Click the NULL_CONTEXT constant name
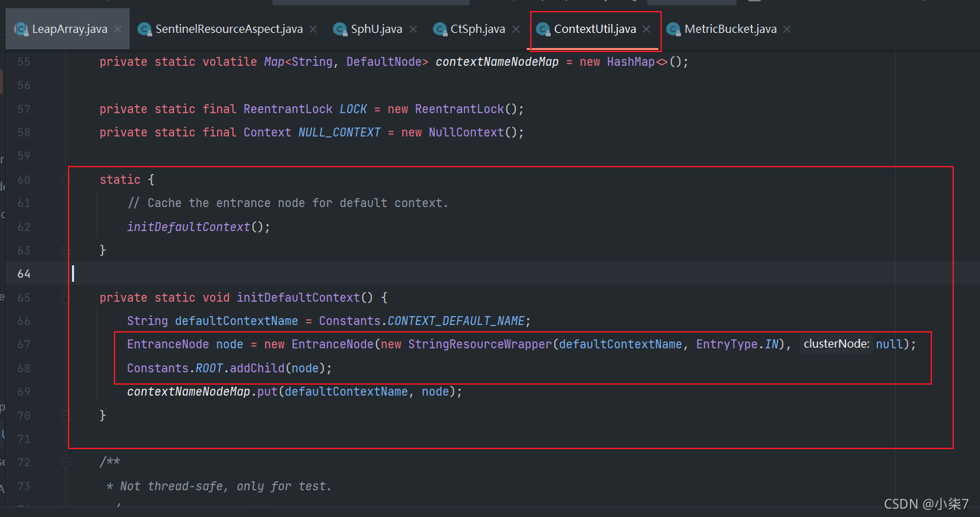 (x=339, y=132)
